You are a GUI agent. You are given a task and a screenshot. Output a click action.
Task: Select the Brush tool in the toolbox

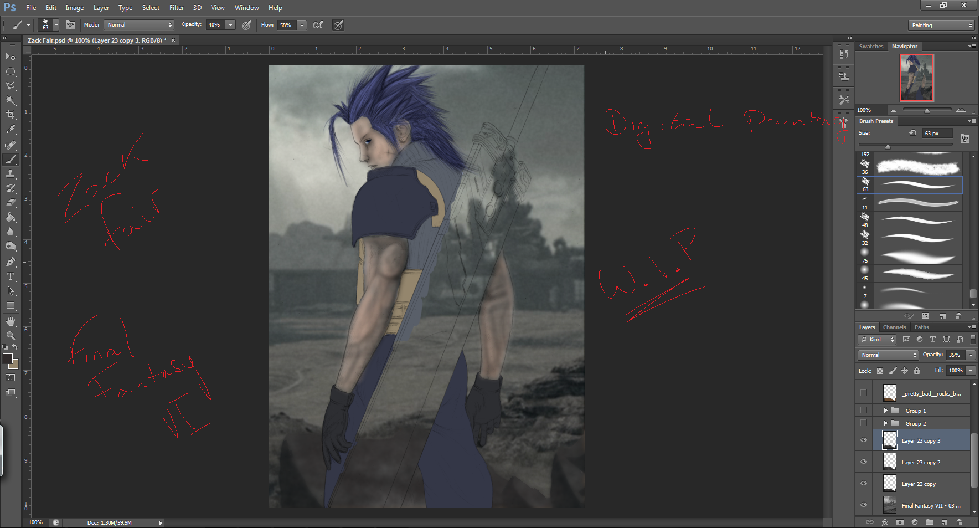(x=11, y=160)
